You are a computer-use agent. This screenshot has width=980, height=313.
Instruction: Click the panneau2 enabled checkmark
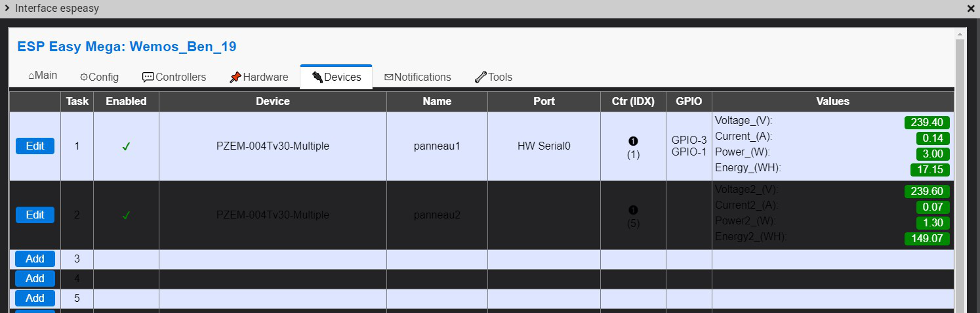point(126,215)
